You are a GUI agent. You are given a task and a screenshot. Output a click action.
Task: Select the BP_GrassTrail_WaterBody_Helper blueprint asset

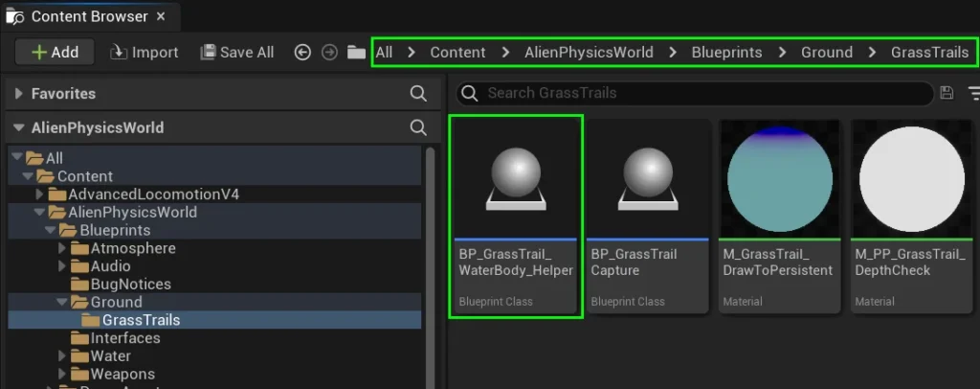pos(516,216)
